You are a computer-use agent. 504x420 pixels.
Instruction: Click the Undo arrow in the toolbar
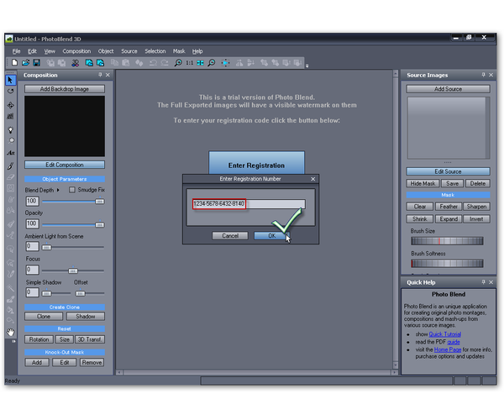coord(153,63)
